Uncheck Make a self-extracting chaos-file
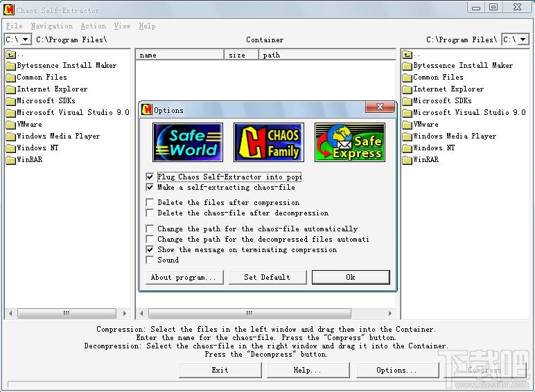This screenshot has height=392, width=535. pos(150,187)
